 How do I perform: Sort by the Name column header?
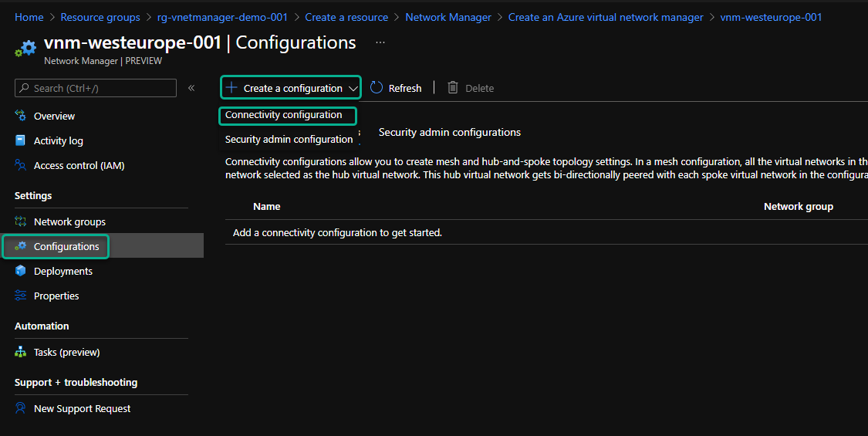click(x=267, y=207)
